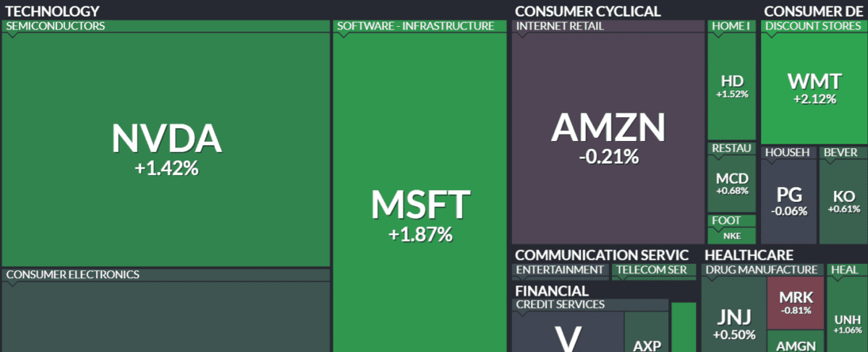Click the red MRK tile
Viewport: 868px width, 352px height.
796,302
